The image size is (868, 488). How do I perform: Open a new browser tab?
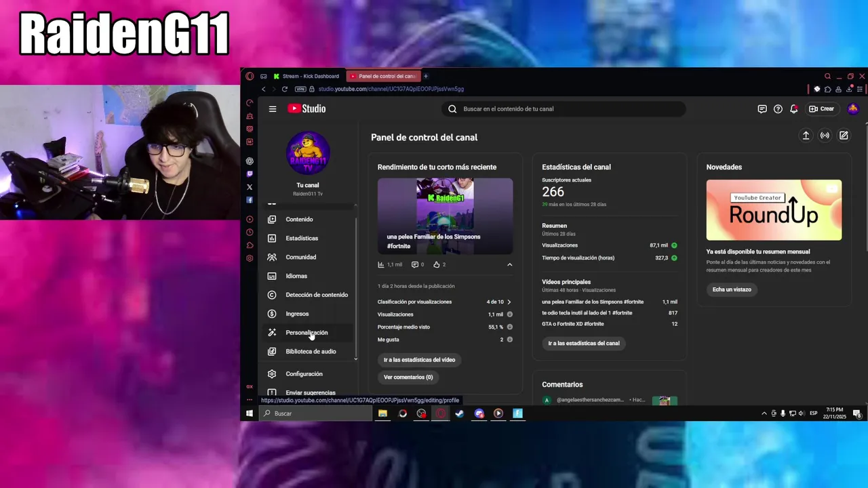coord(426,76)
